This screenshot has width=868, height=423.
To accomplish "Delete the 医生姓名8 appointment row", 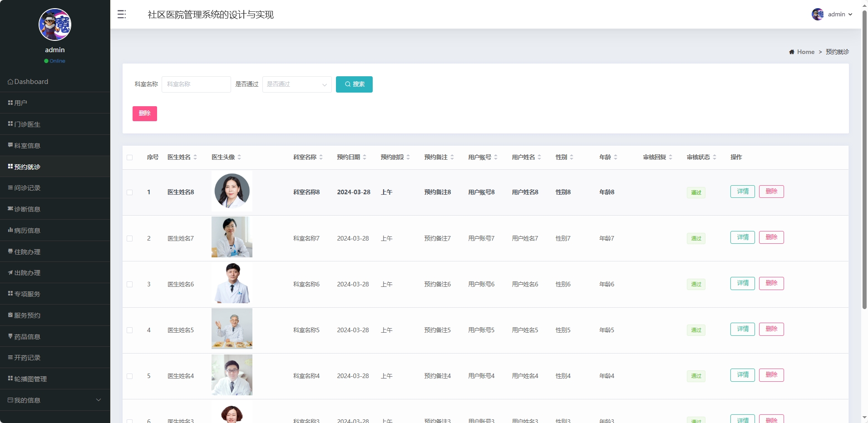I will click(771, 192).
